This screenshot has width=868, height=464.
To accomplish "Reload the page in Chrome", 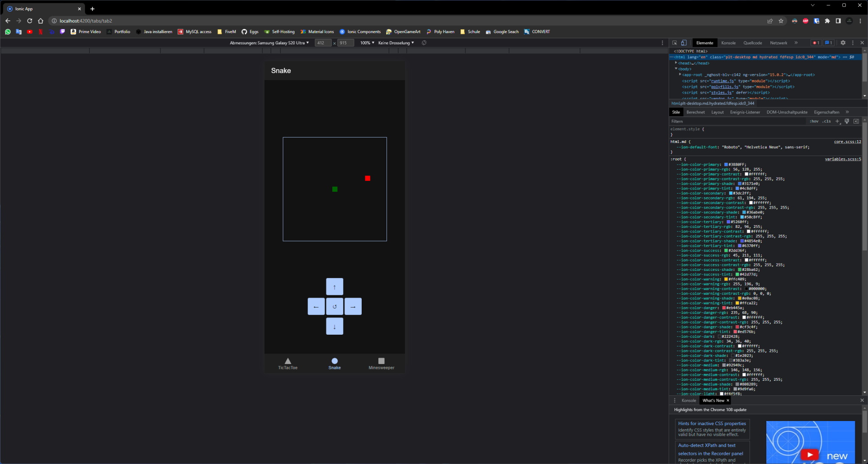I will click(29, 21).
